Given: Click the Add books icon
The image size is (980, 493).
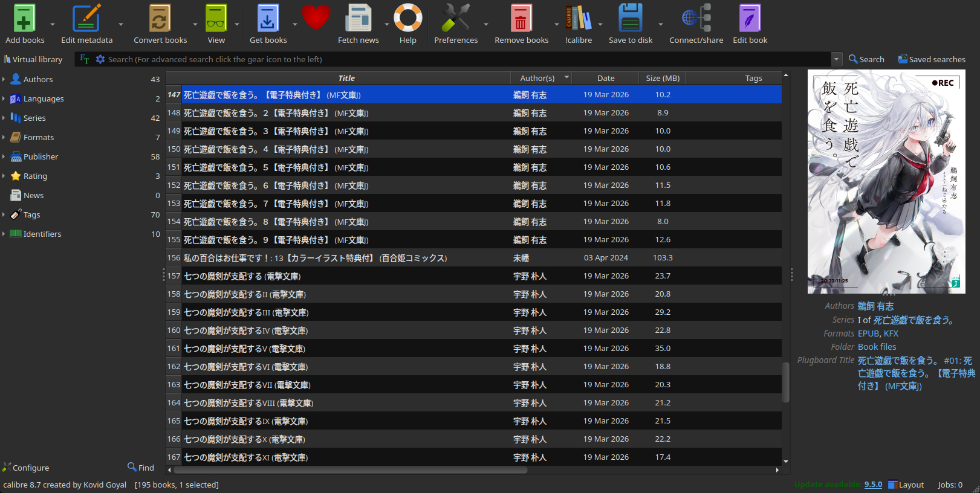Looking at the screenshot, I should tap(24, 18).
